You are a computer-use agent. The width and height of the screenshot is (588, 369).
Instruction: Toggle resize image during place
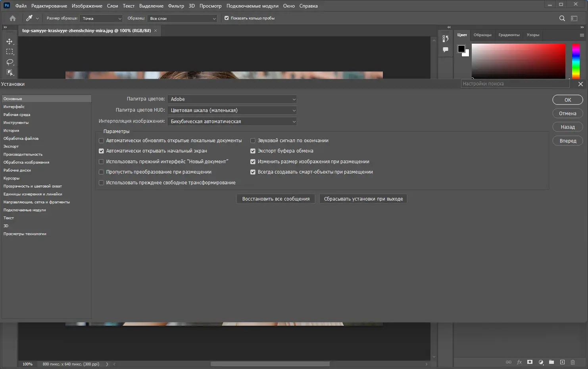click(x=253, y=162)
